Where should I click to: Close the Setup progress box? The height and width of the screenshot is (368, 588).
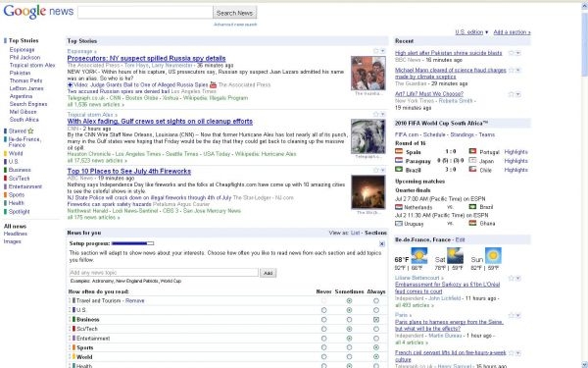point(382,244)
